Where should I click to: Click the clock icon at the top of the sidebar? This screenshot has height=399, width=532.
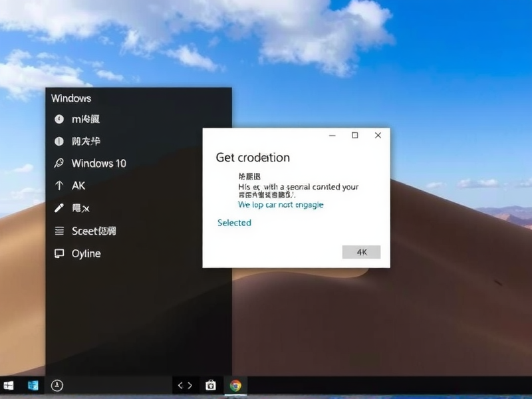(x=59, y=119)
